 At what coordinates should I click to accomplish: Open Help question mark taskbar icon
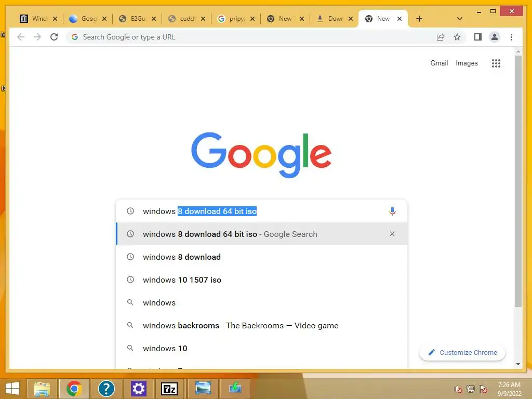[x=106, y=389]
